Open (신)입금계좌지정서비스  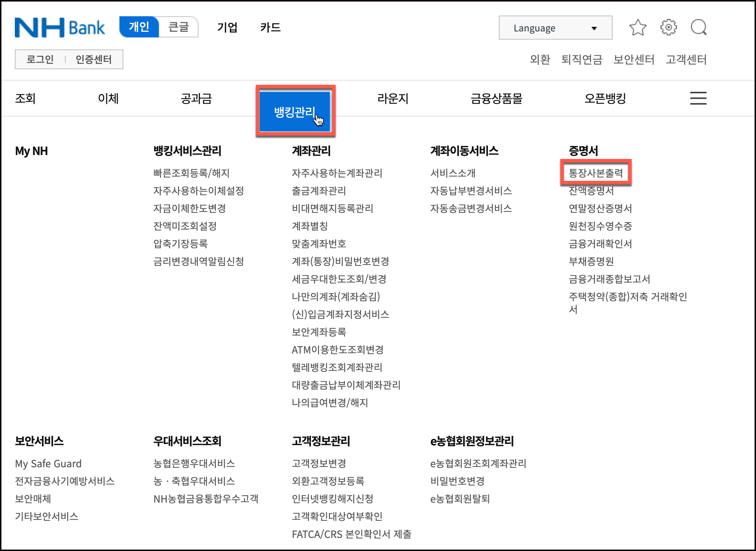(x=340, y=314)
